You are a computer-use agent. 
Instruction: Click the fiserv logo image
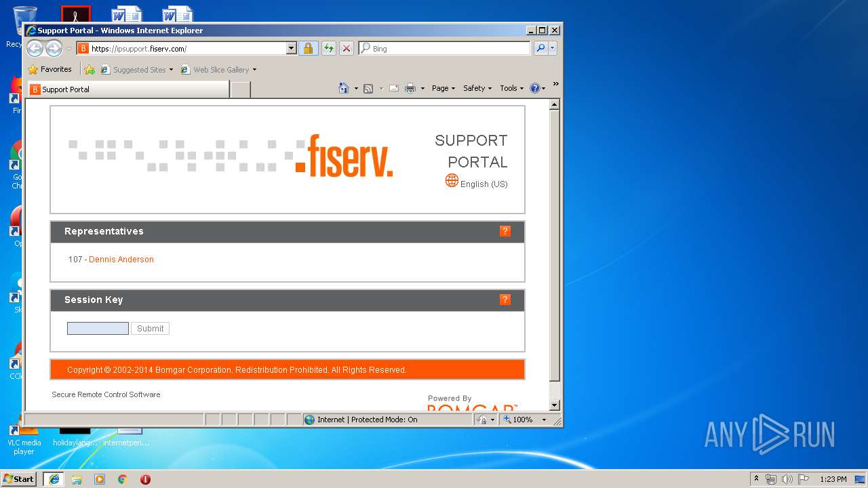click(231, 156)
